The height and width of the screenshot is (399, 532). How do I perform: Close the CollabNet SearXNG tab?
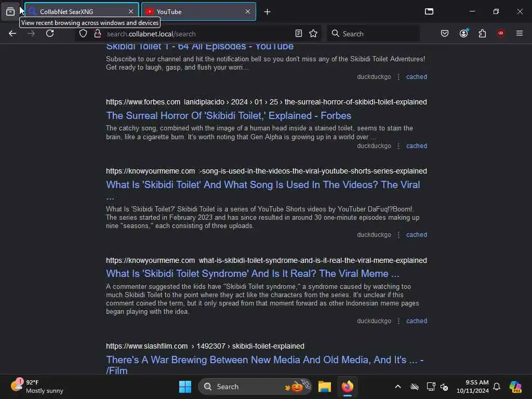[x=131, y=11]
